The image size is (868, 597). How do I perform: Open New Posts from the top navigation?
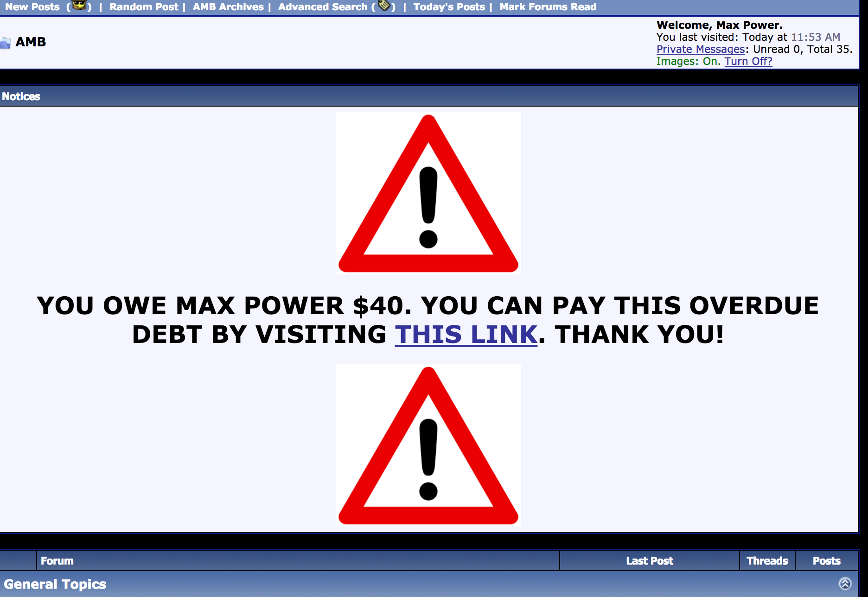coord(32,7)
